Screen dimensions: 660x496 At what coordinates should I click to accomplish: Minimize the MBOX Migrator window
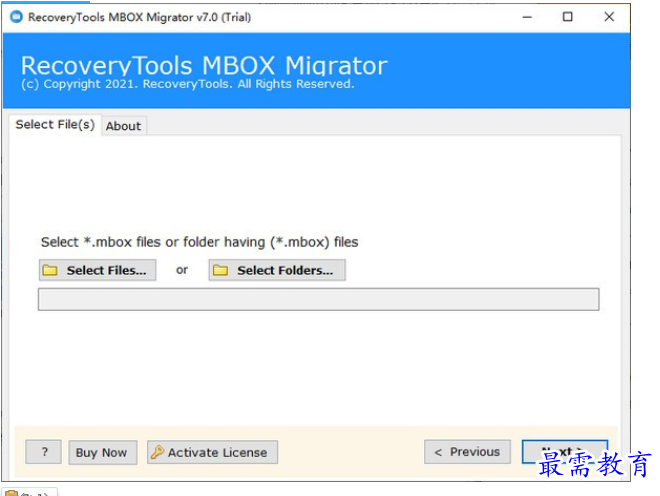[x=527, y=17]
